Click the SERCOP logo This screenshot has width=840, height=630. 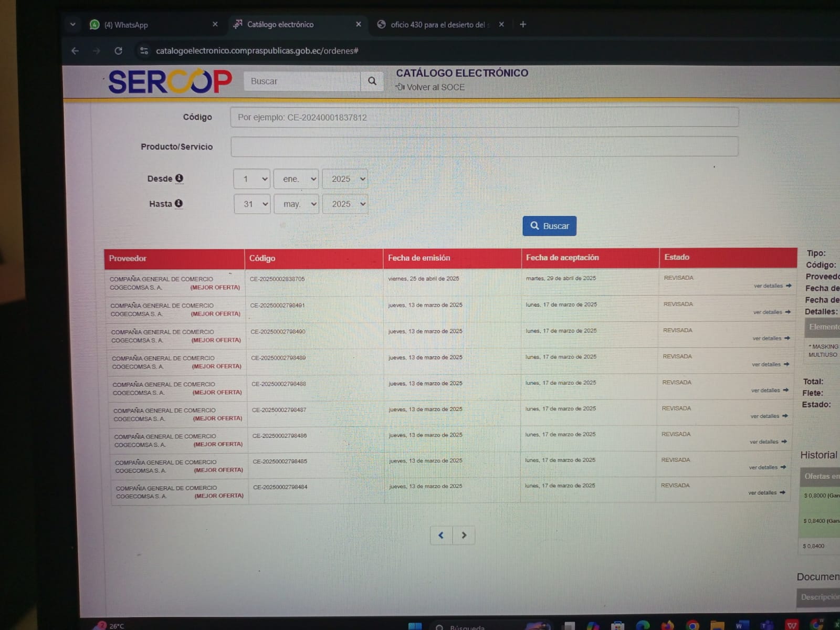(x=170, y=82)
